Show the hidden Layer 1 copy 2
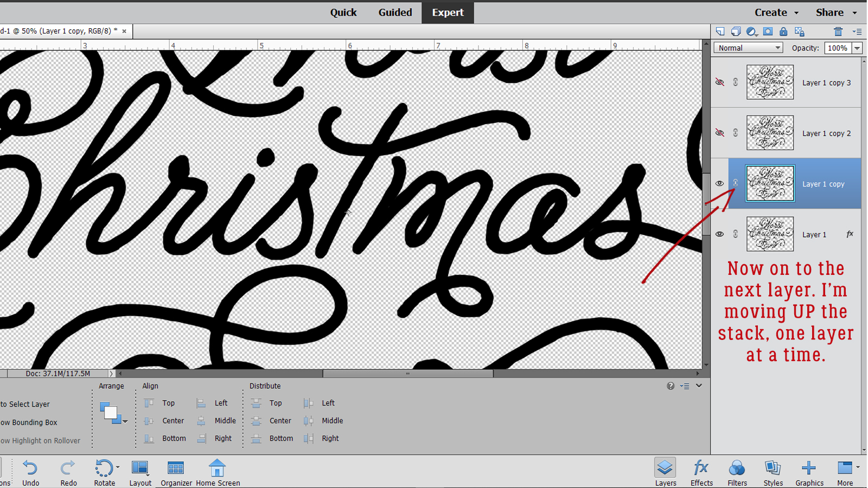 coord(719,133)
